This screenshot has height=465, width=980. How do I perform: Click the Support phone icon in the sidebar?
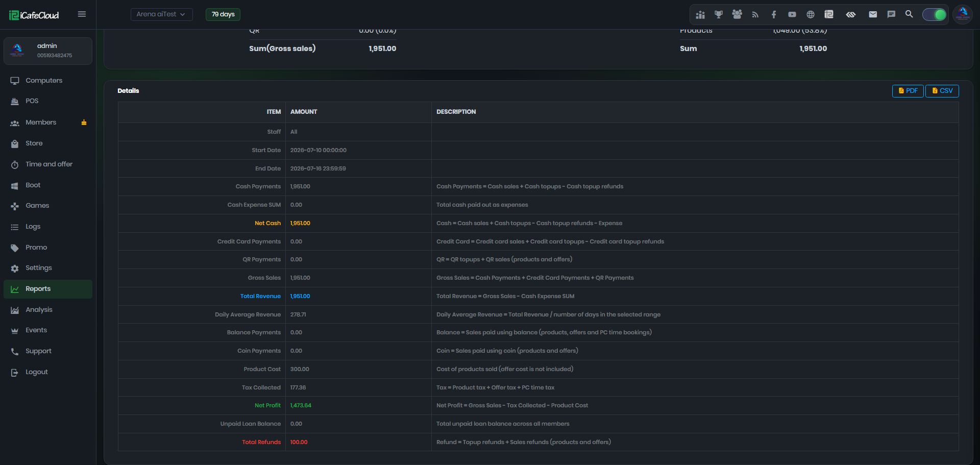click(15, 351)
